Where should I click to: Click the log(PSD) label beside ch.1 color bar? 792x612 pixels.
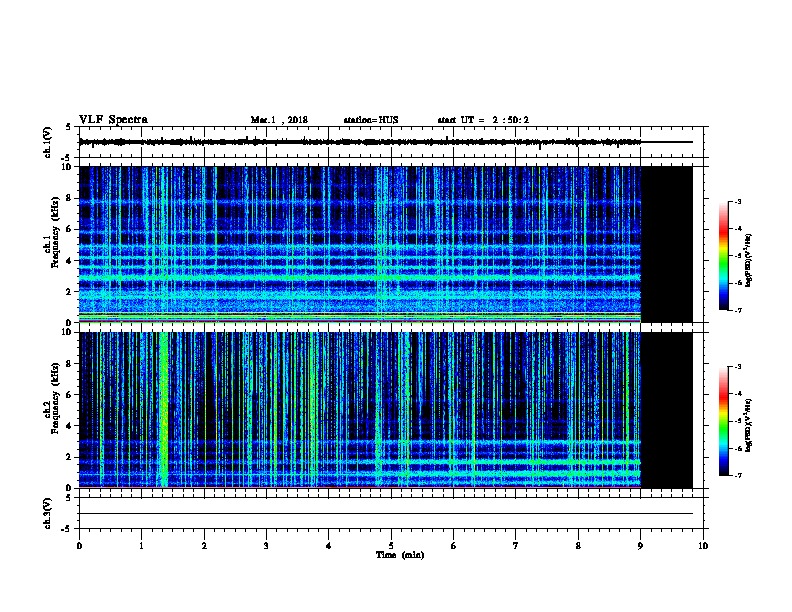click(749, 260)
